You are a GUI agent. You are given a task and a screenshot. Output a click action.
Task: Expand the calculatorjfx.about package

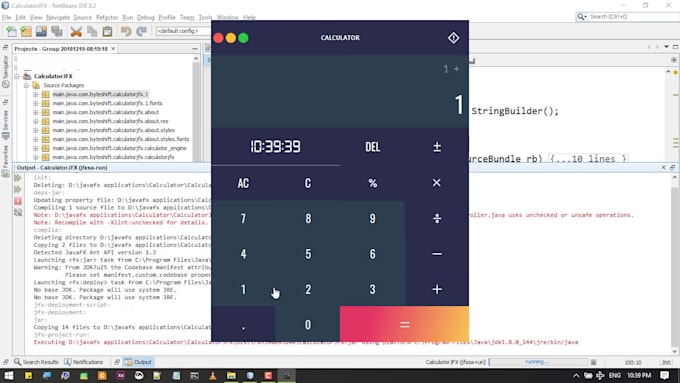click(36, 112)
